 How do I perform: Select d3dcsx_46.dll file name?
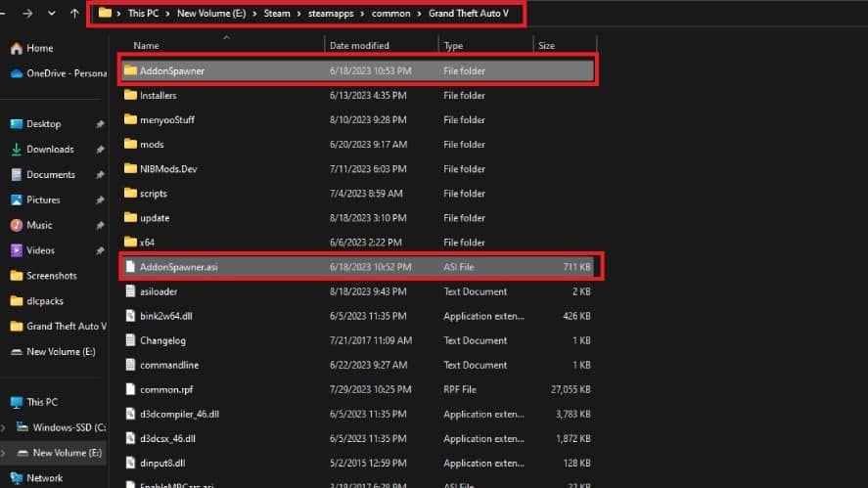(167, 439)
